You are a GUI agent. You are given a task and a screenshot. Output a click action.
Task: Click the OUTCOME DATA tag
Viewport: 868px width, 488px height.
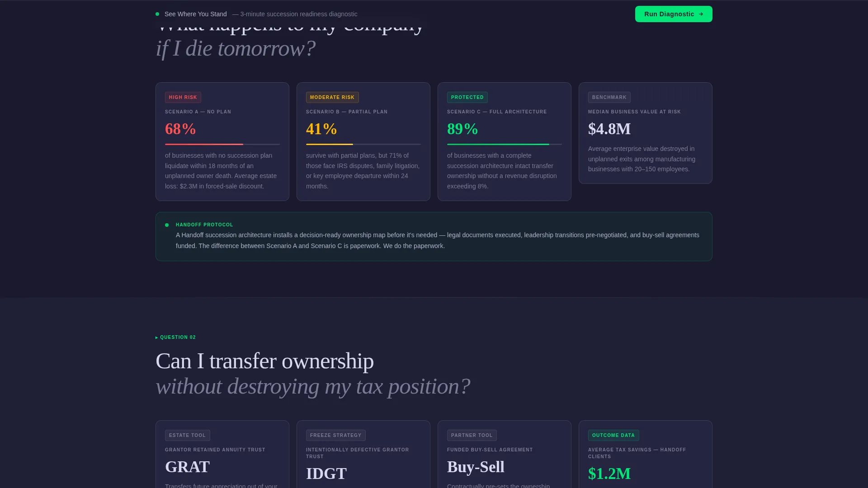pyautogui.click(x=613, y=436)
